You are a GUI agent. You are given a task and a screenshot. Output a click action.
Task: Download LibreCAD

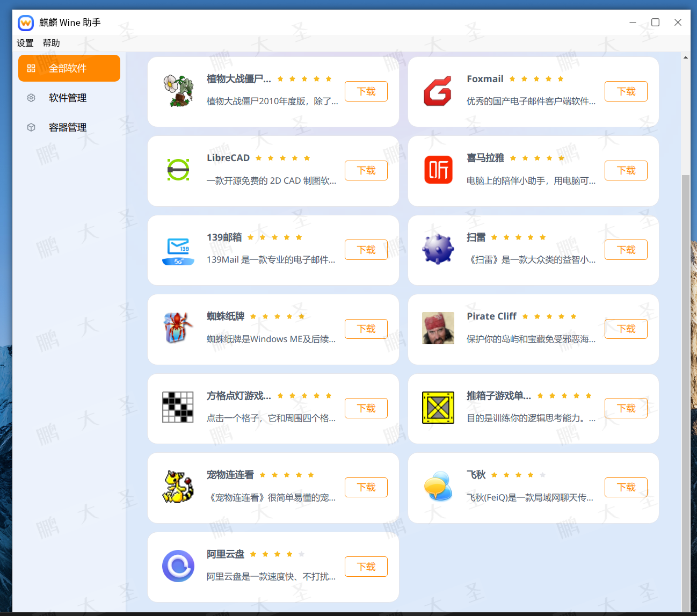366,170
